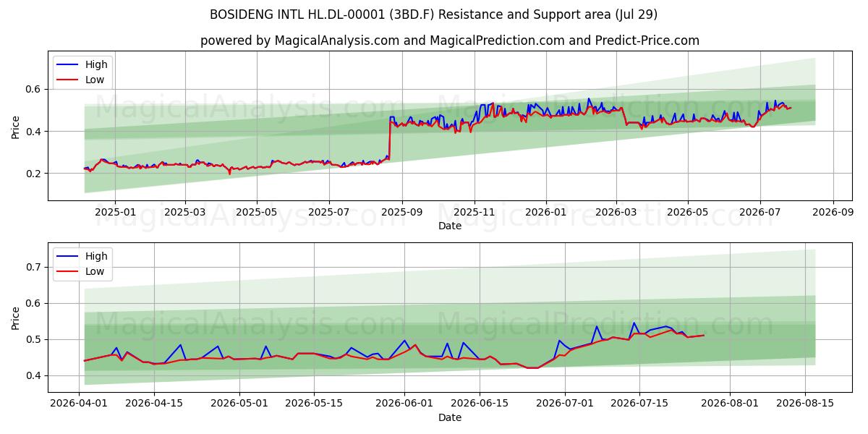This screenshot has width=868, height=434.
Task: Click the chart title mentioning BOSIDENG INTL
Action: pyautogui.click(x=434, y=14)
